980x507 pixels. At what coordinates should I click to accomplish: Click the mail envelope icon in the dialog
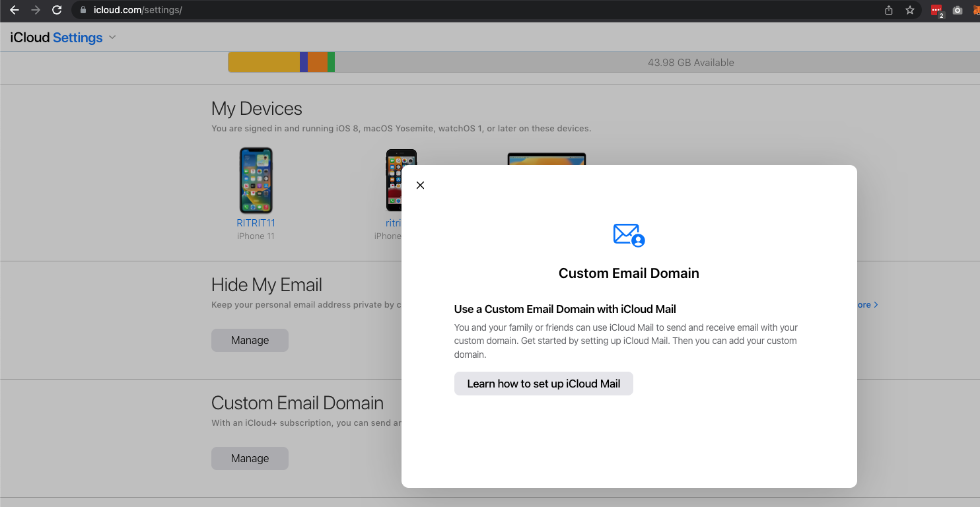(629, 235)
